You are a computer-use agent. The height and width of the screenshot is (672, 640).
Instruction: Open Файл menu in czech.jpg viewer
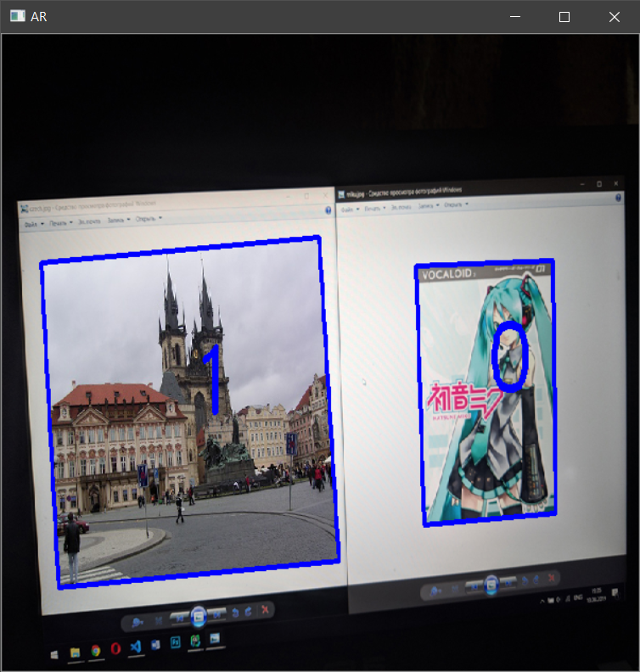pyautogui.click(x=34, y=224)
